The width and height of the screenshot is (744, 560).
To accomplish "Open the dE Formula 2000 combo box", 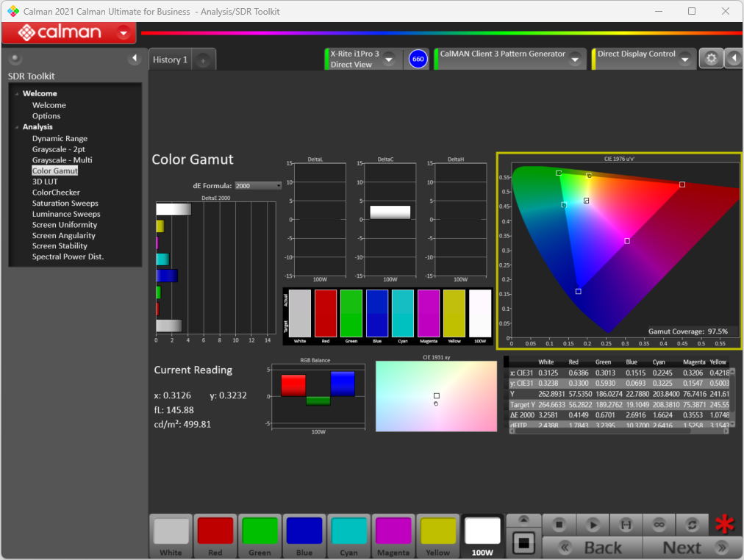I will coord(258,186).
